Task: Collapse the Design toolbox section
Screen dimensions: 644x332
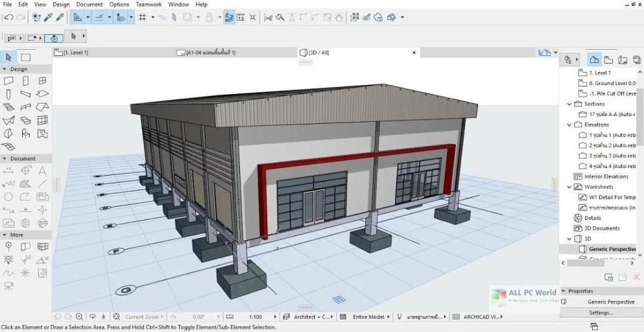Action: pos(6,69)
